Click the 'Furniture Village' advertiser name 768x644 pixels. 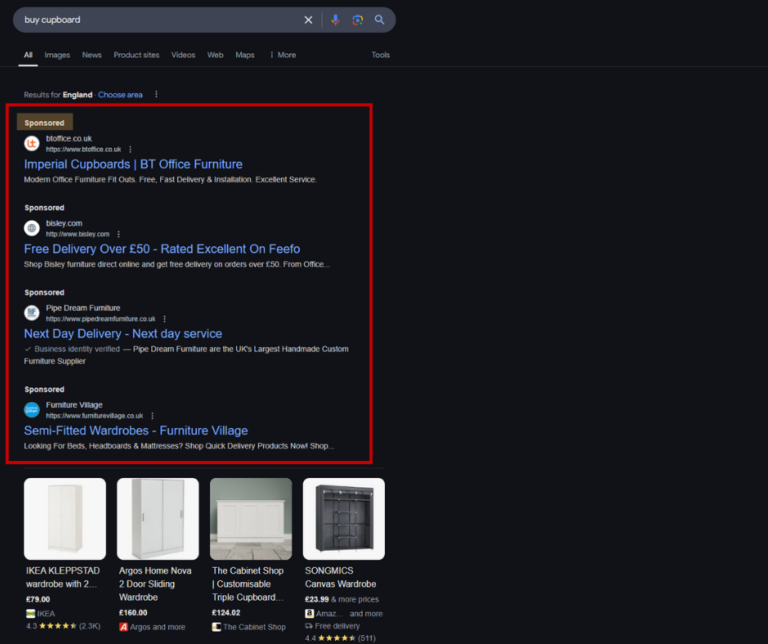74,405
